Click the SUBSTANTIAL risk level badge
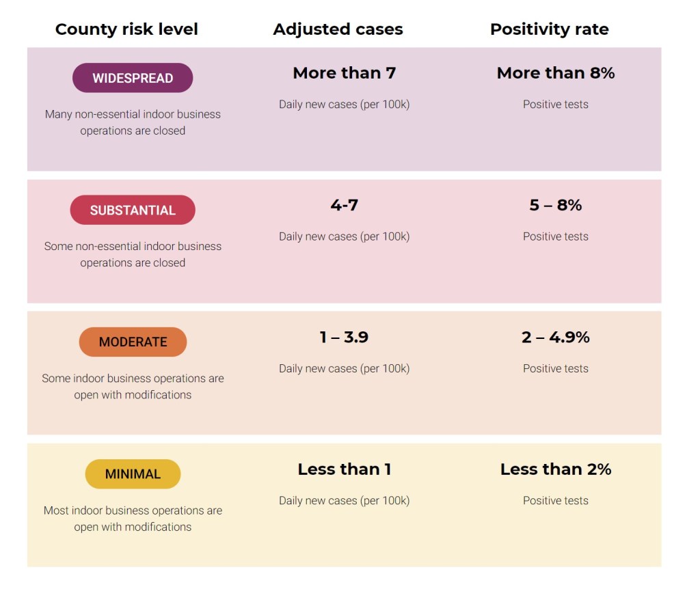This screenshot has width=700, height=589. click(x=133, y=210)
